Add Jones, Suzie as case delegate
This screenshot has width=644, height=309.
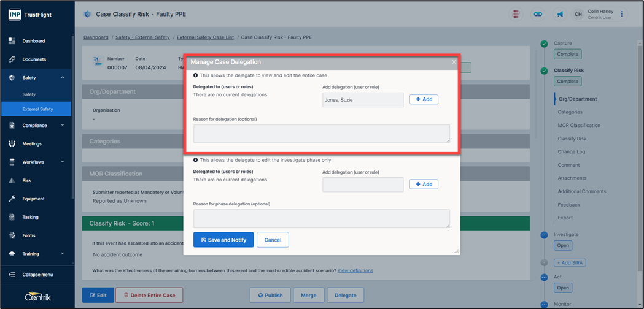click(x=424, y=99)
